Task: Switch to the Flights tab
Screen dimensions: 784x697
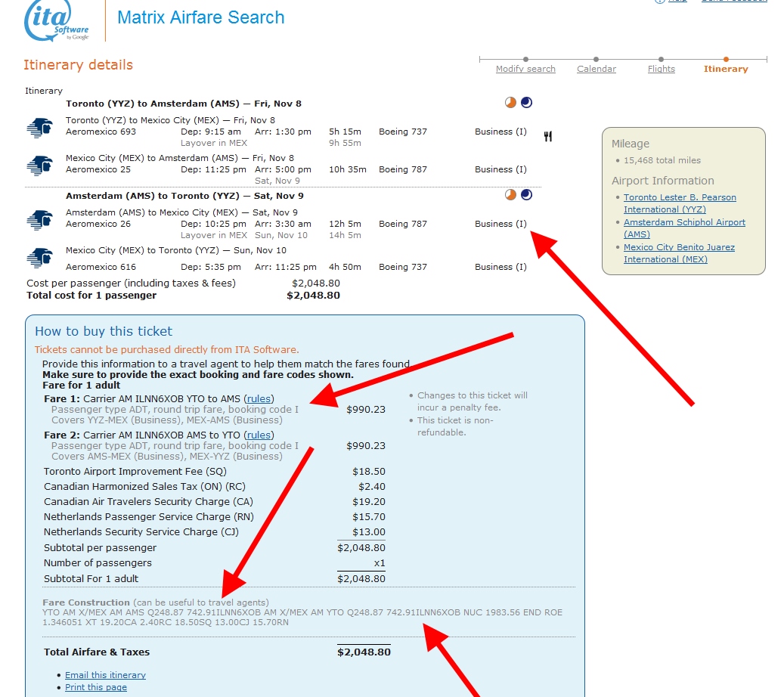Action: [661, 68]
